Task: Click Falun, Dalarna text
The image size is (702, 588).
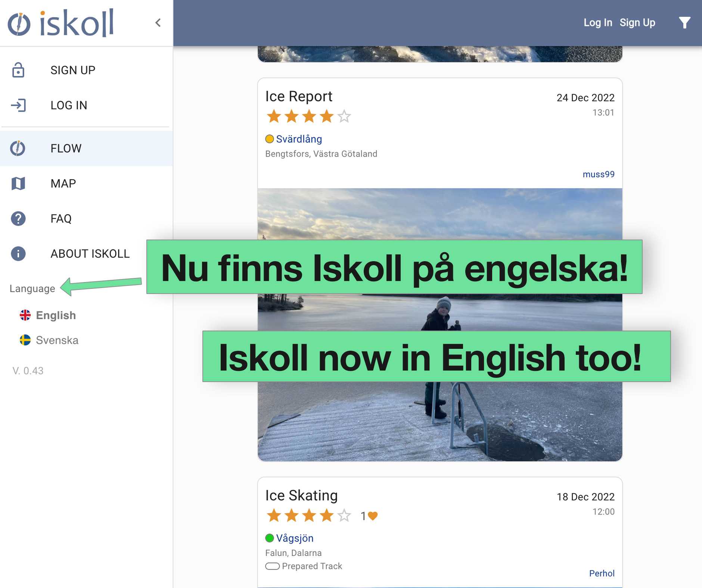Action: (x=293, y=553)
